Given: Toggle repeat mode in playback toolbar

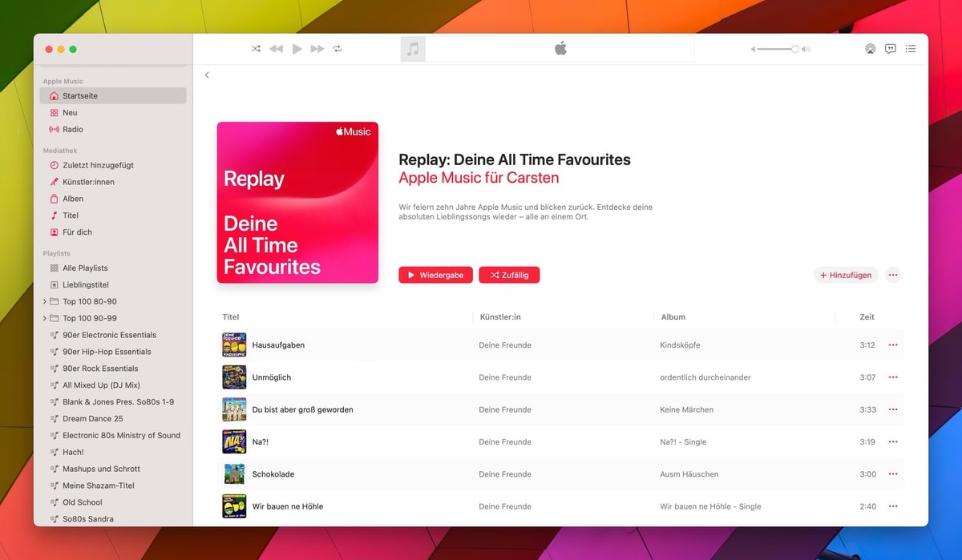Looking at the screenshot, I should click(x=338, y=49).
